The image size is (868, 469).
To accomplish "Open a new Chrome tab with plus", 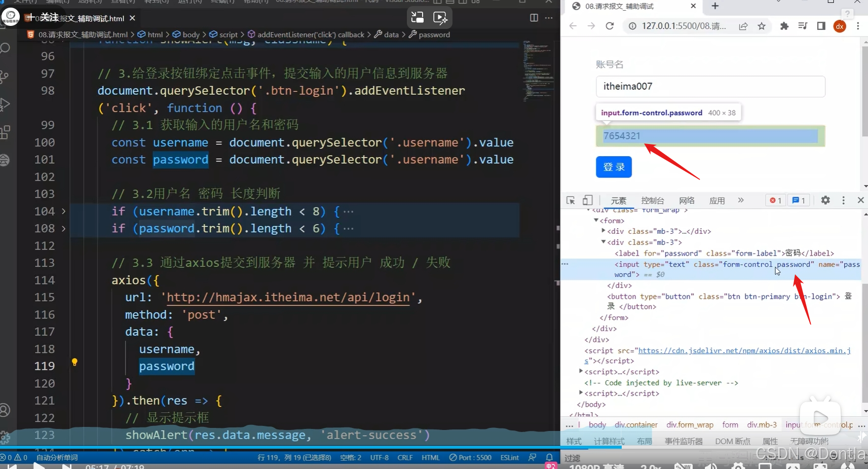I will pyautogui.click(x=715, y=6).
